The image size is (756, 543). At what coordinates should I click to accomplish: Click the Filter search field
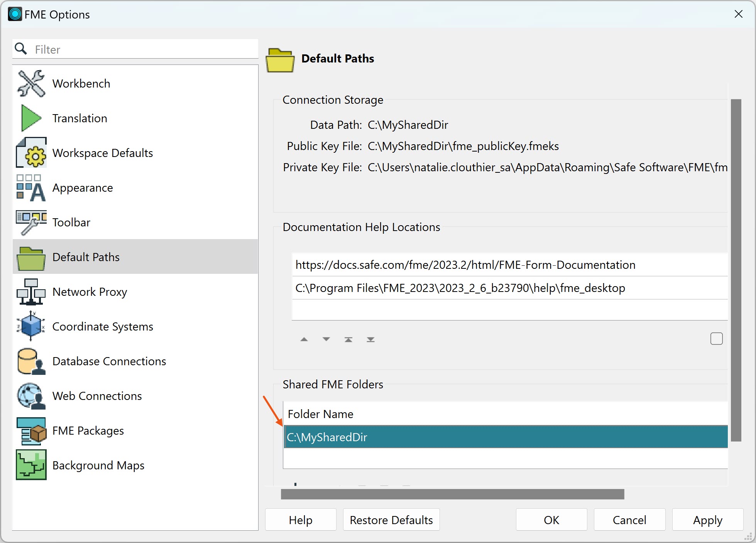(x=135, y=49)
